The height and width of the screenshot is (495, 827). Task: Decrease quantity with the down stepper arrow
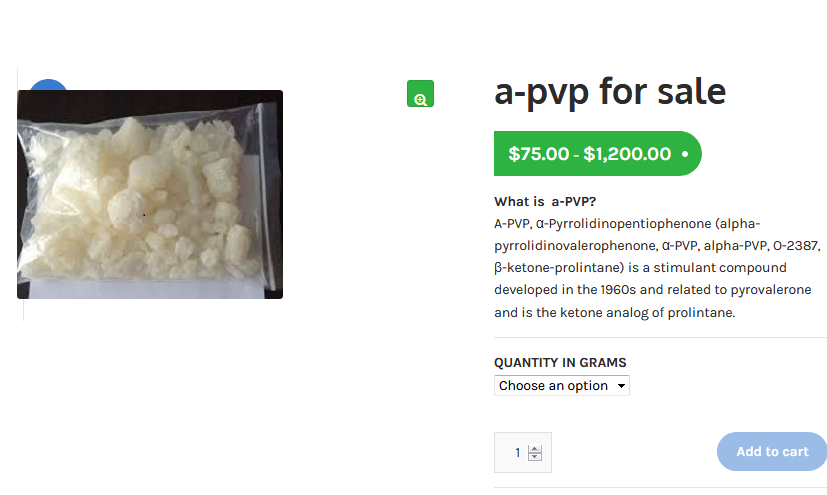point(534,457)
